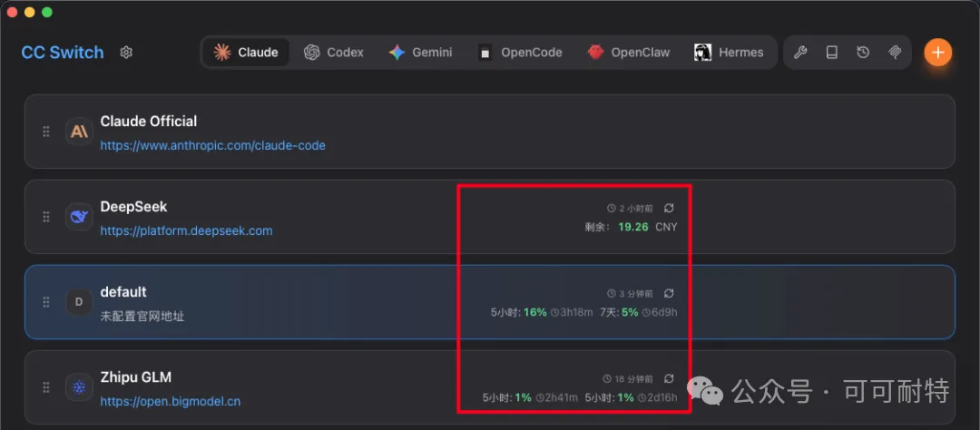The height and width of the screenshot is (430, 980).
Task: Open the platform.deepseek.com link
Action: click(186, 231)
